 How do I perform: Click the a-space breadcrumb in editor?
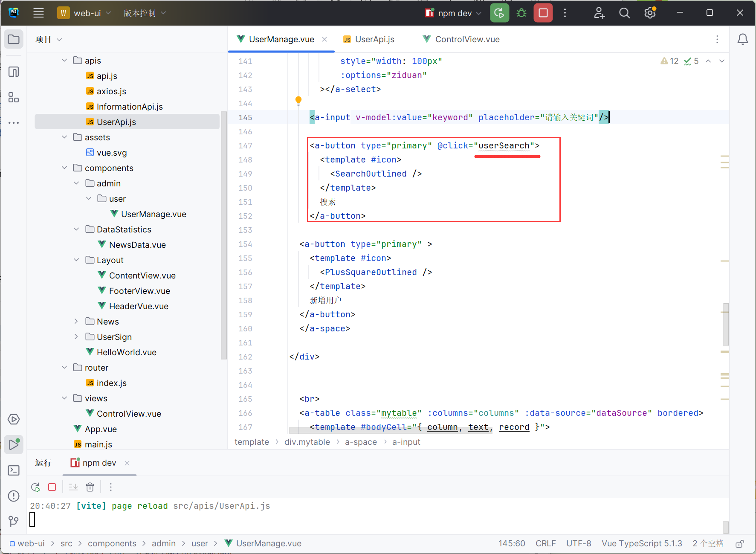click(361, 442)
